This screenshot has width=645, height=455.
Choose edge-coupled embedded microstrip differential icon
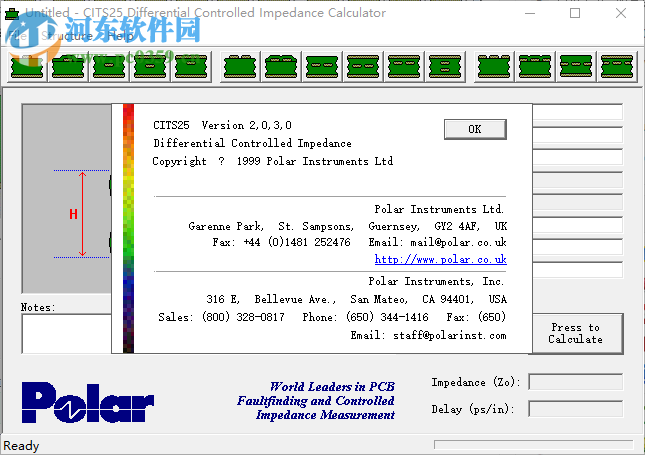(322, 67)
